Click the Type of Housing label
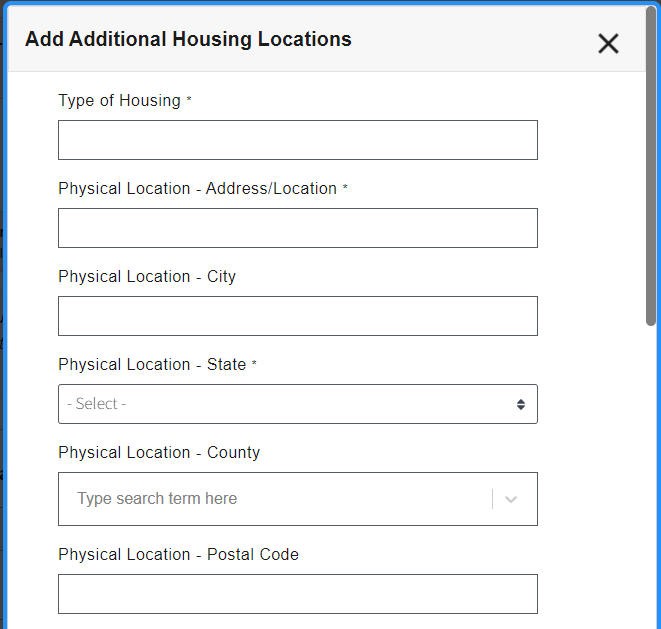 pyautogui.click(x=119, y=101)
